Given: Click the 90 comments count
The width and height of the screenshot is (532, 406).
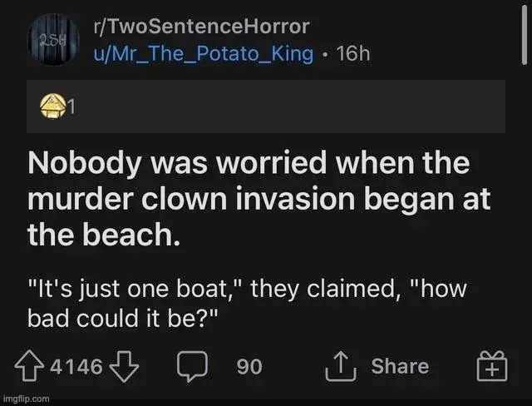Looking at the screenshot, I should coord(249,367).
